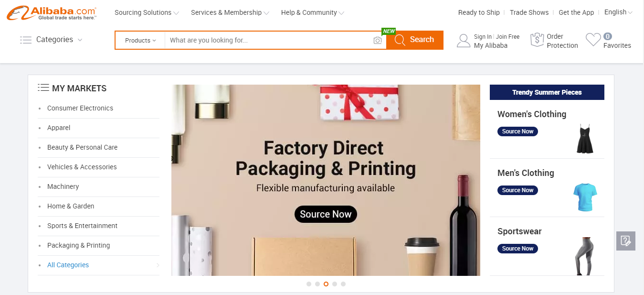Click Source Now on the banner
Viewport: 644px width, 295px height.
pyautogui.click(x=326, y=214)
